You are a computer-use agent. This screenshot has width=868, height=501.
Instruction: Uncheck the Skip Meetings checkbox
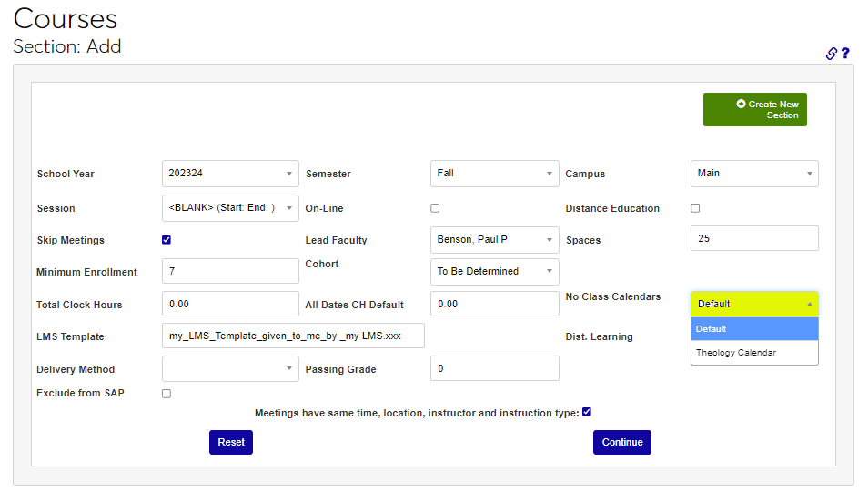[x=167, y=240]
